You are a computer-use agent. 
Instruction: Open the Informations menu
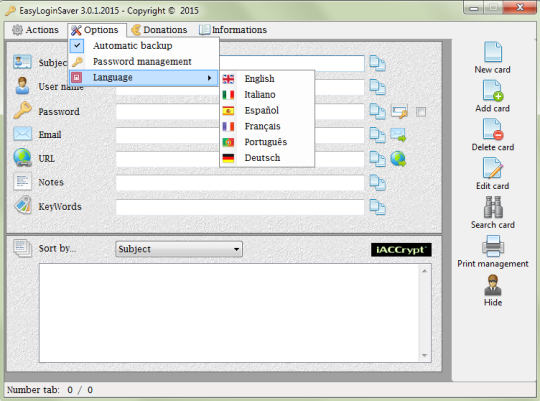(233, 30)
